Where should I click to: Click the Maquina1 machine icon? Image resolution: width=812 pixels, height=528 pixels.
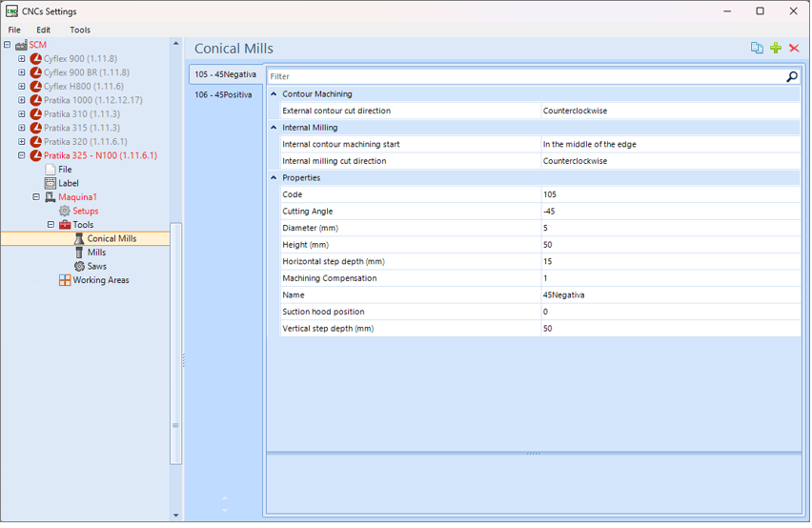(51, 197)
